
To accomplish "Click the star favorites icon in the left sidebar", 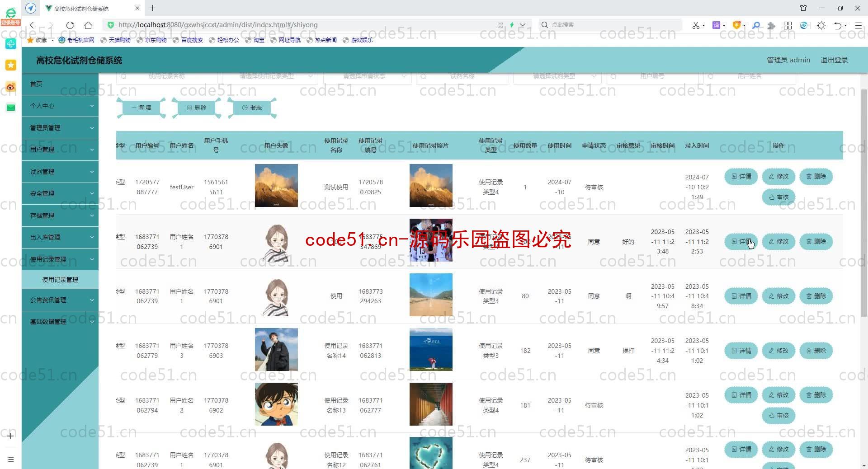I will coord(11,65).
